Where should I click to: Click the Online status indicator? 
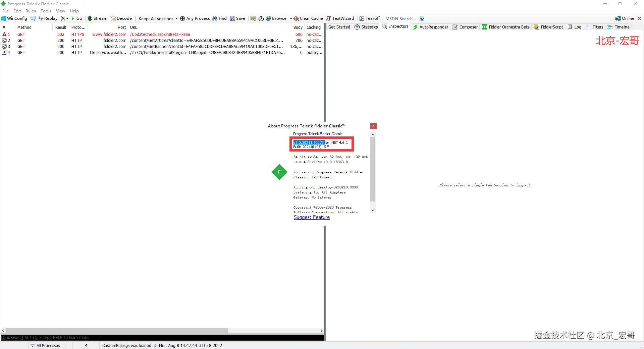(x=625, y=18)
